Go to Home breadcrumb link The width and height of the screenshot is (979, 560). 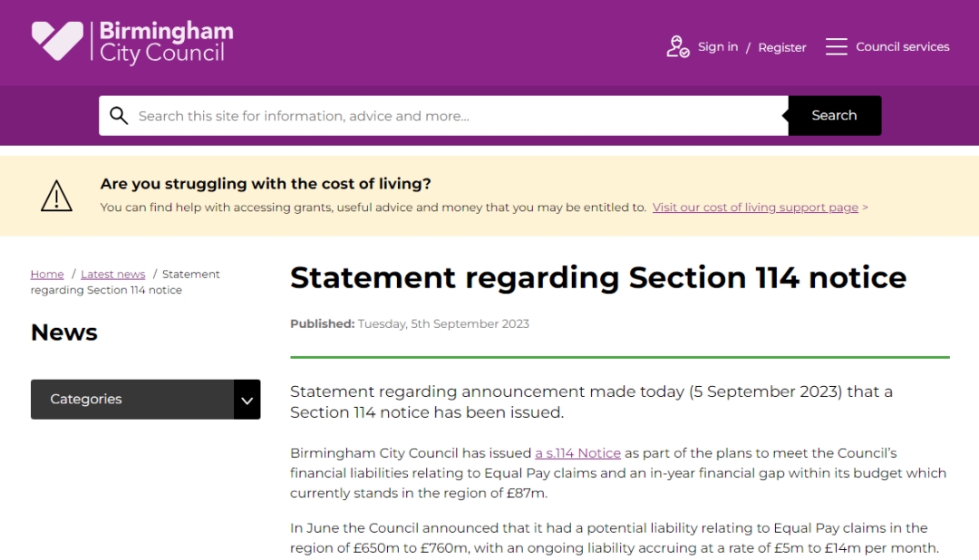tap(47, 275)
